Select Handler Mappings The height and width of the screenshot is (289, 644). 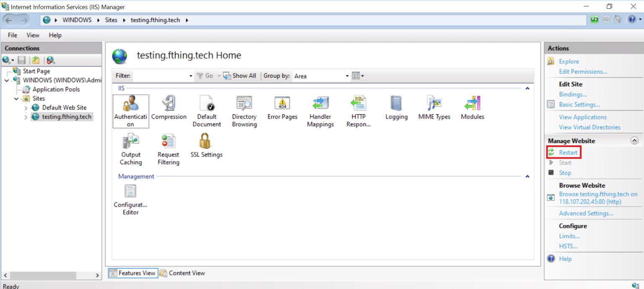point(320,107)
